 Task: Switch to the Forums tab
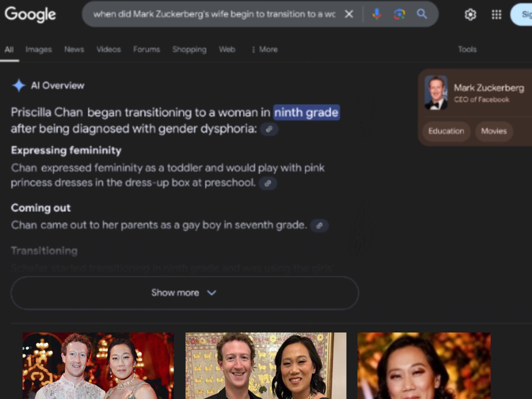click(147, 49)
